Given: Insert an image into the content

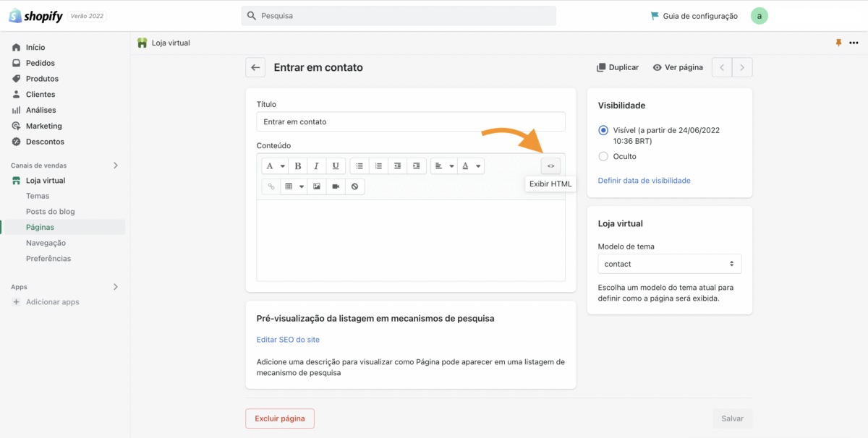Looking at the screenshot, I should pos(317,186).
